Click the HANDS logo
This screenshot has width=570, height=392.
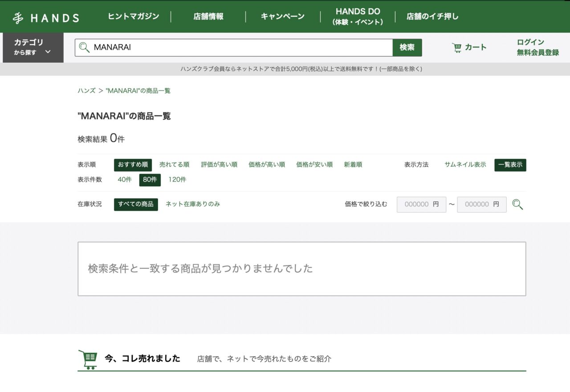click(46, 18)
